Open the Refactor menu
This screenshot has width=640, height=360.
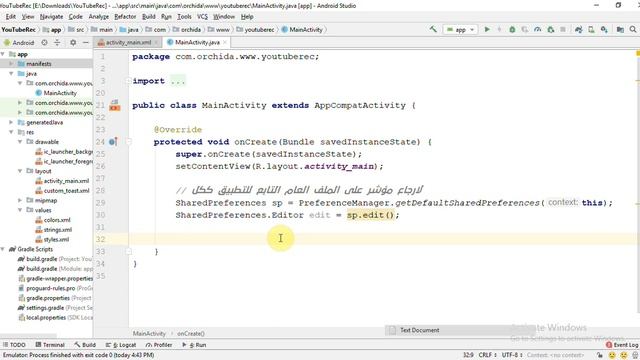(125, 17)
